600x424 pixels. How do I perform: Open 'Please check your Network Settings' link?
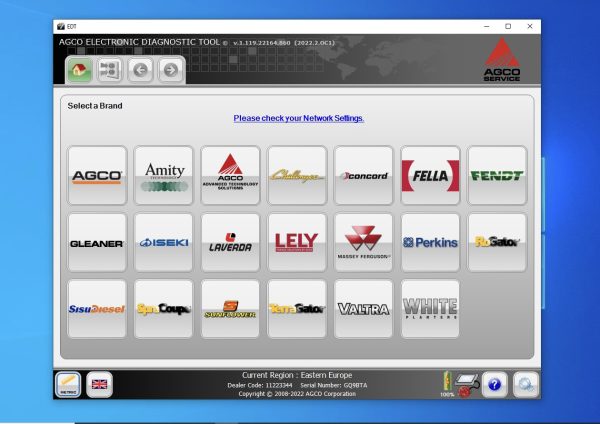(298, 118)
